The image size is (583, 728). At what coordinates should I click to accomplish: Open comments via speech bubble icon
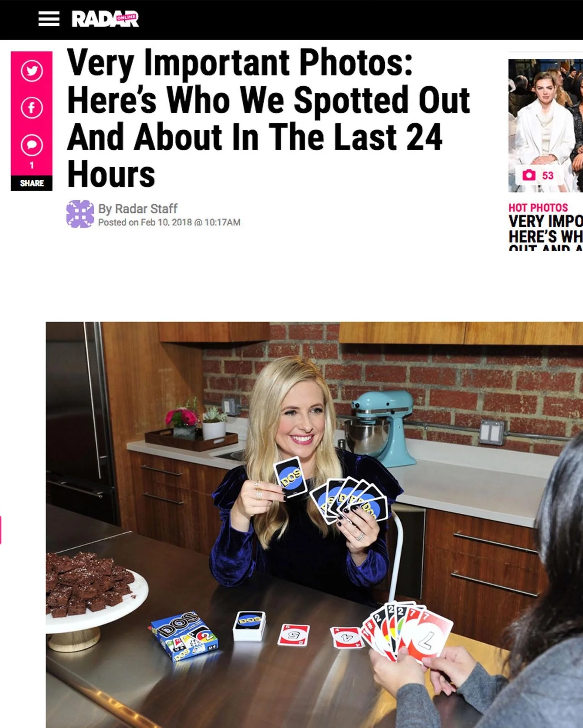coord(31,145)
